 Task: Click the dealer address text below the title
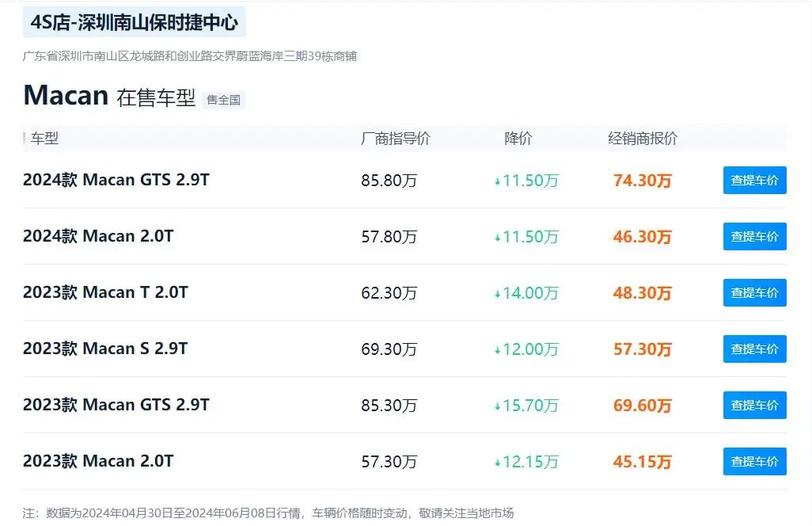[x=190, y=56]
